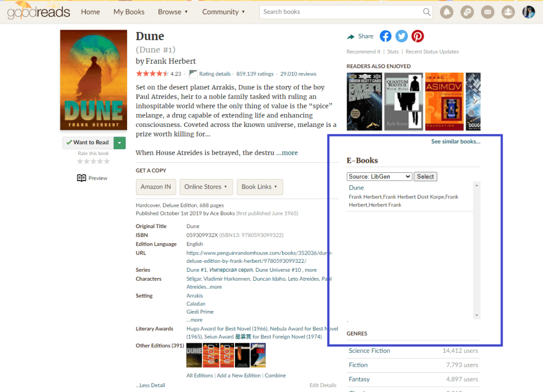Screen dimensions: 543x392
Task: Click the All Editions link
Action: coord(199,375)
